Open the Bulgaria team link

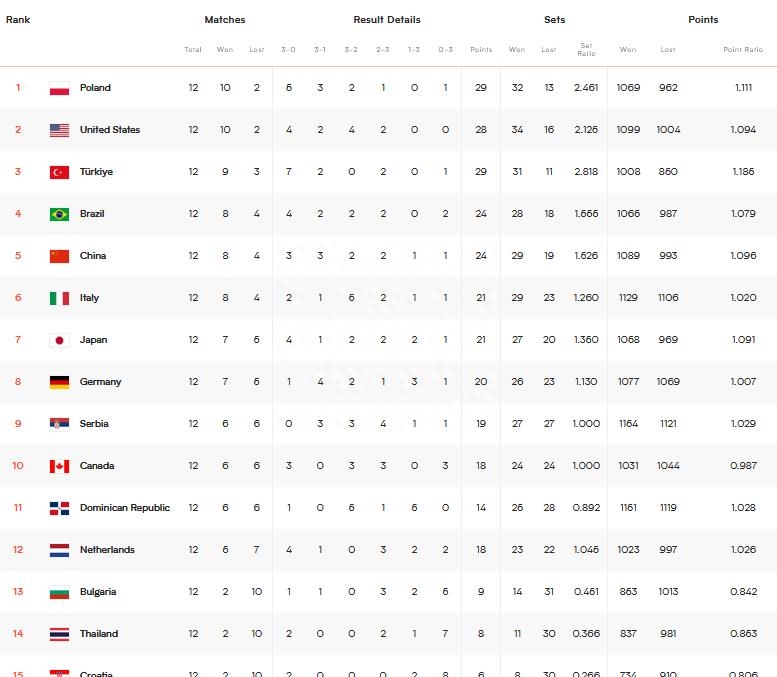point(98,592)
